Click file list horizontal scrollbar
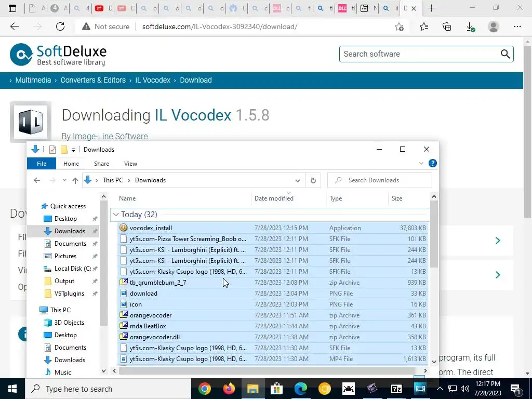This screenshot has width=532, height=399. [x=268, y=371]
